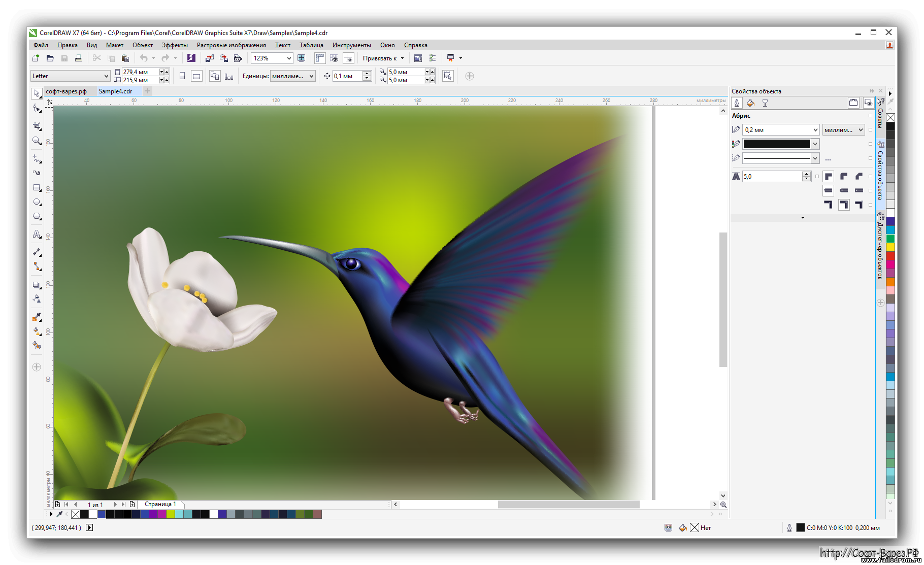Toggle Show grid button

point(334,58)
